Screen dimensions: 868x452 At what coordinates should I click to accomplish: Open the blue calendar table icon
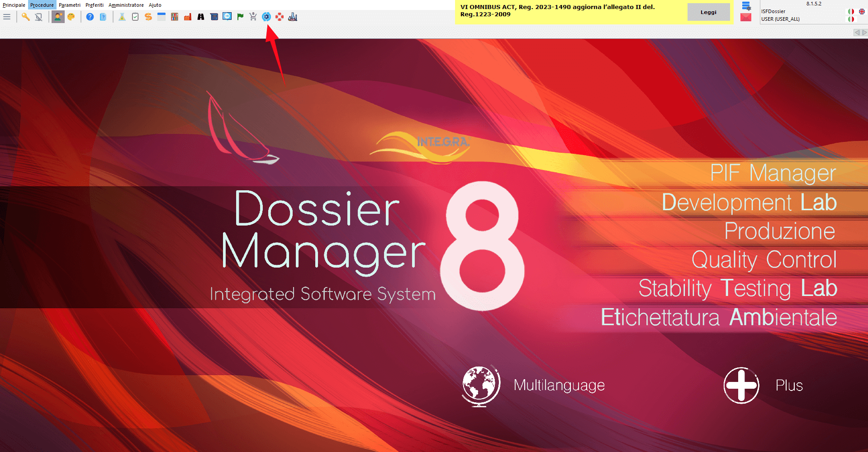tap(161, 17)
